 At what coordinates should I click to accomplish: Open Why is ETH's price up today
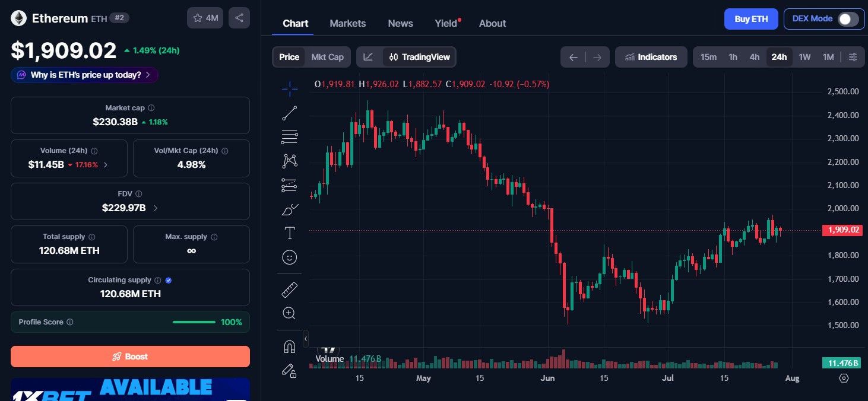click(84, 75)
